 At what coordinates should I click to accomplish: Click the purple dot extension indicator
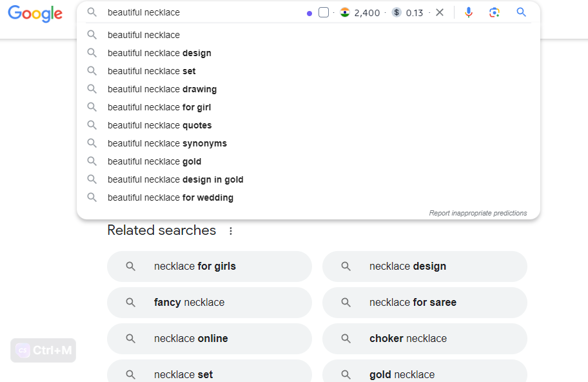[x=309, y=13]
